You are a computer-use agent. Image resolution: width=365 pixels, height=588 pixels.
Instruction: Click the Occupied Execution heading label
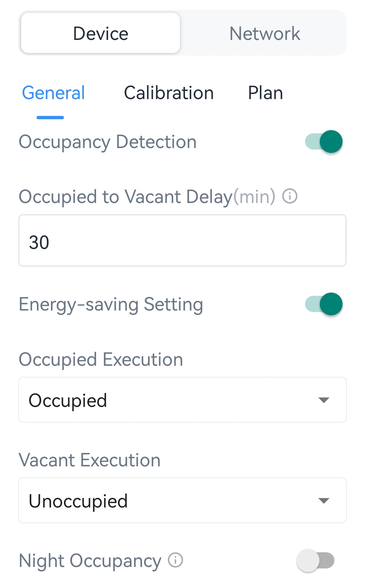[101, 359]
